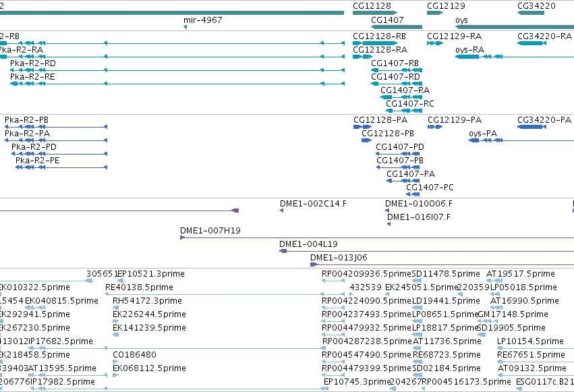The image size is (574, 392).
Task: Click the EP10745.3prime EST label
Action: 357,382
